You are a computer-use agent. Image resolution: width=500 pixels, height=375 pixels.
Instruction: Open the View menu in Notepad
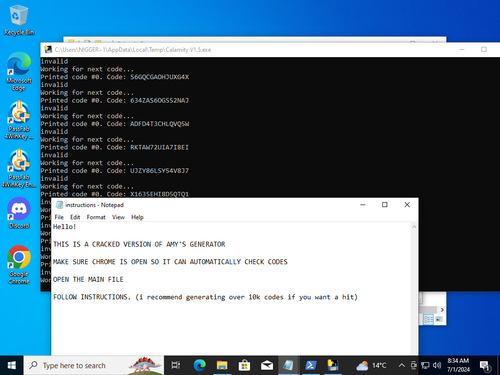pos(118,217)
